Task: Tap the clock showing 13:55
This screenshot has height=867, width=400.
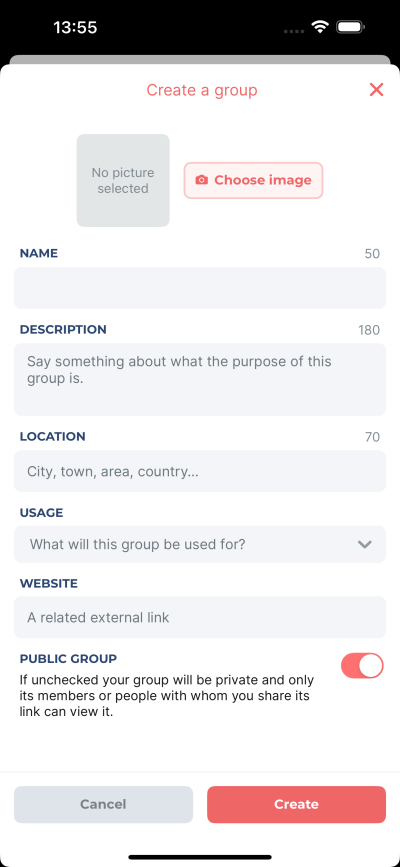Action: [x=75, y=27]
